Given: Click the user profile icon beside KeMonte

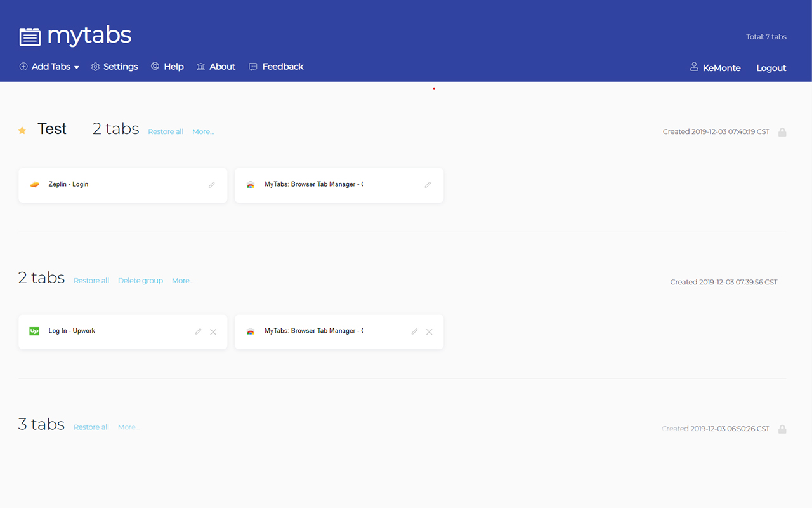Looking at the screenshot, I should [694, 67].
